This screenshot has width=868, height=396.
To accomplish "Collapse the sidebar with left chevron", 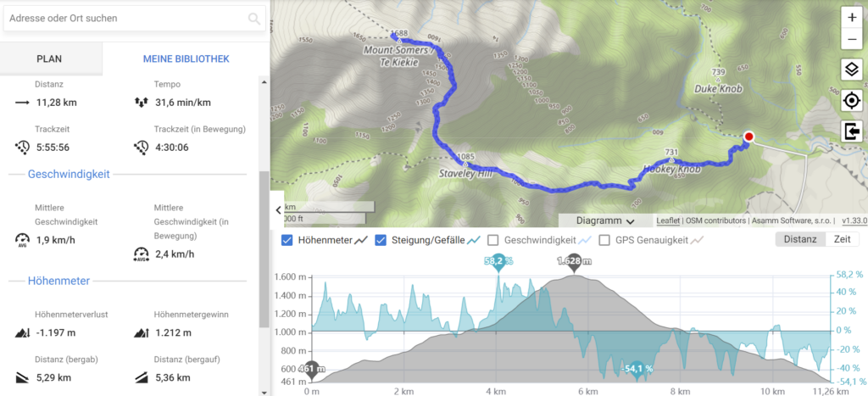I will 278,209.
